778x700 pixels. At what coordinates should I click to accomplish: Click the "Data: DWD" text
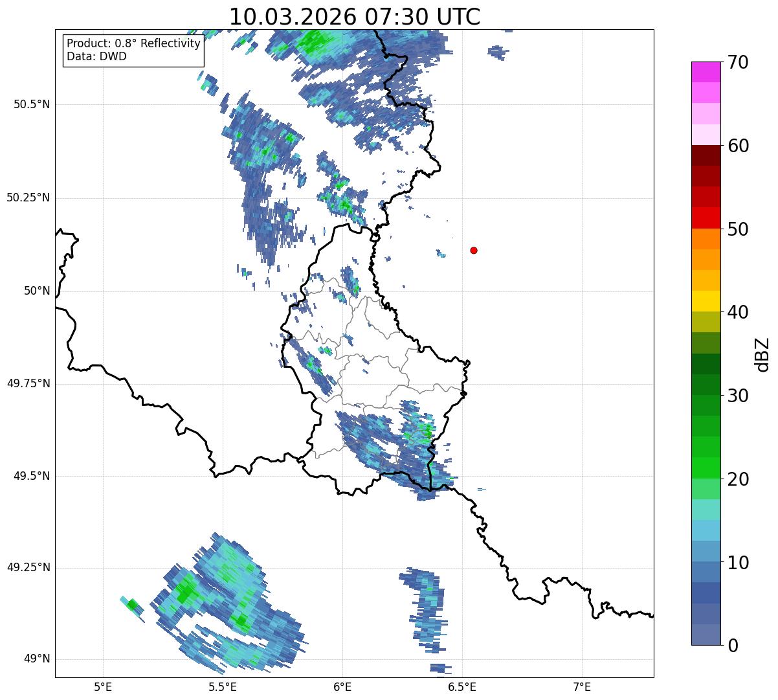coord(96,56)
